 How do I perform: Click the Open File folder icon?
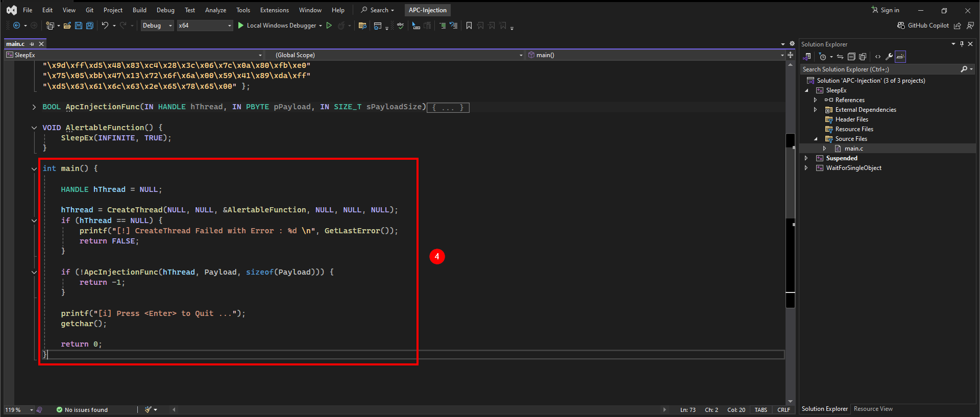coord(67,26)
